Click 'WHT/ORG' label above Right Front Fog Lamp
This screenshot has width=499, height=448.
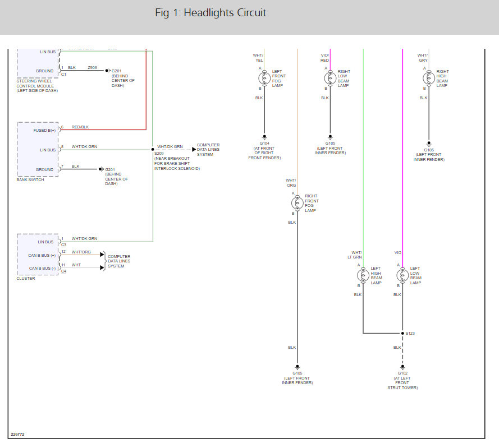point(291,183)
